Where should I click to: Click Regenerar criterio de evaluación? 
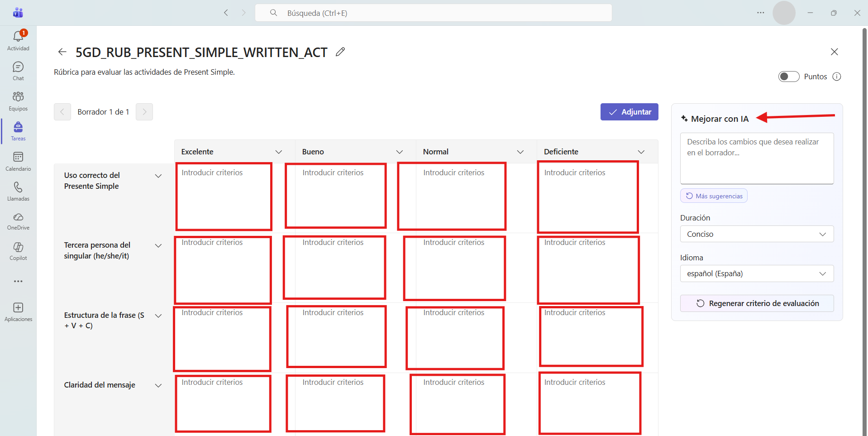pyautogui.click(x=757, y=303)
